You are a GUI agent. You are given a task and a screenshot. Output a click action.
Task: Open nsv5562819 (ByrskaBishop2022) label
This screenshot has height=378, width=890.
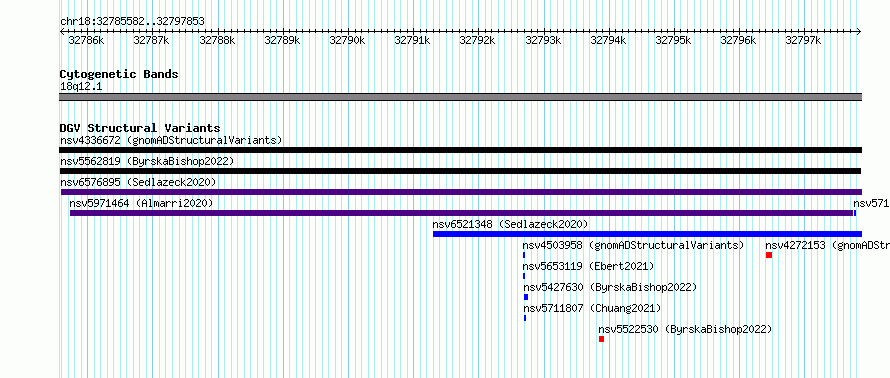147,161
